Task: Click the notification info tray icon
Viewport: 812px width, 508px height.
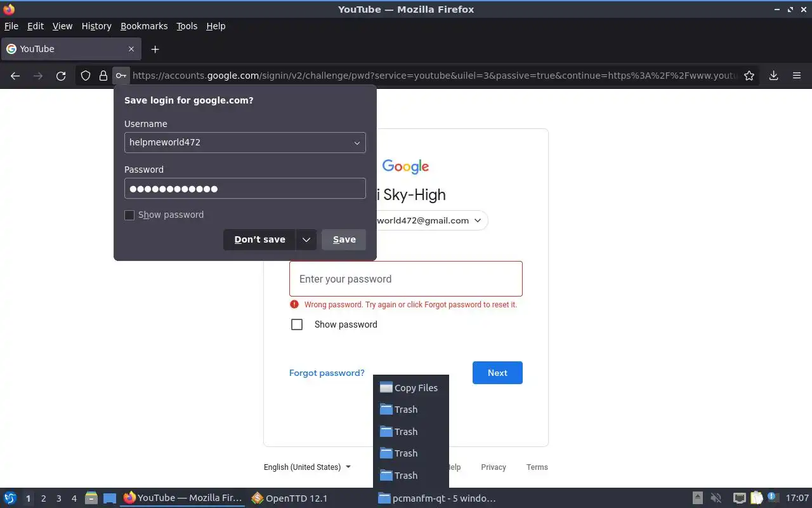Action: coord(773,498)
